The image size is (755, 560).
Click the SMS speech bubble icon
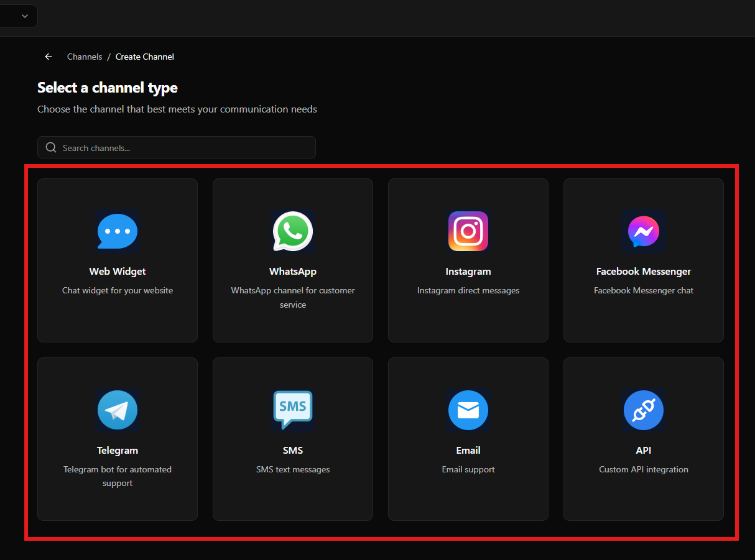pos(293,410)
